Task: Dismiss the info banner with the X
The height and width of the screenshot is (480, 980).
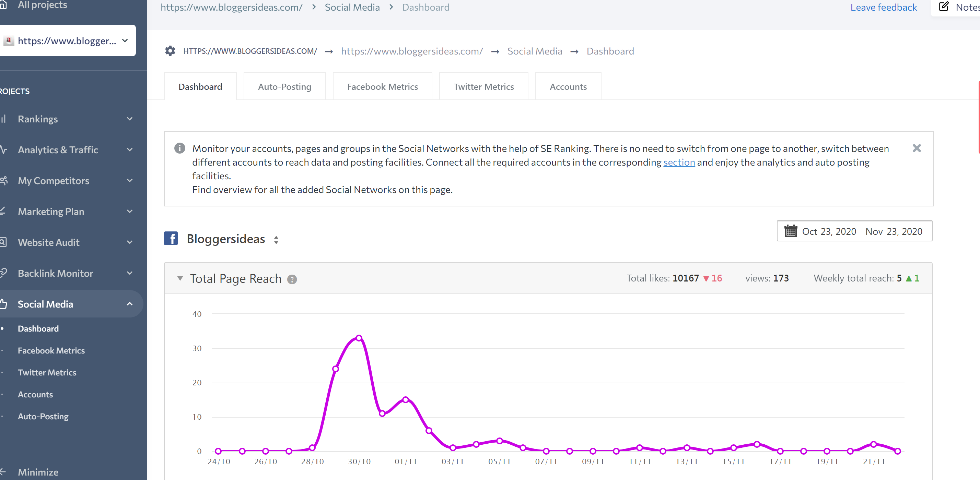Action: (x=917, y=148)
